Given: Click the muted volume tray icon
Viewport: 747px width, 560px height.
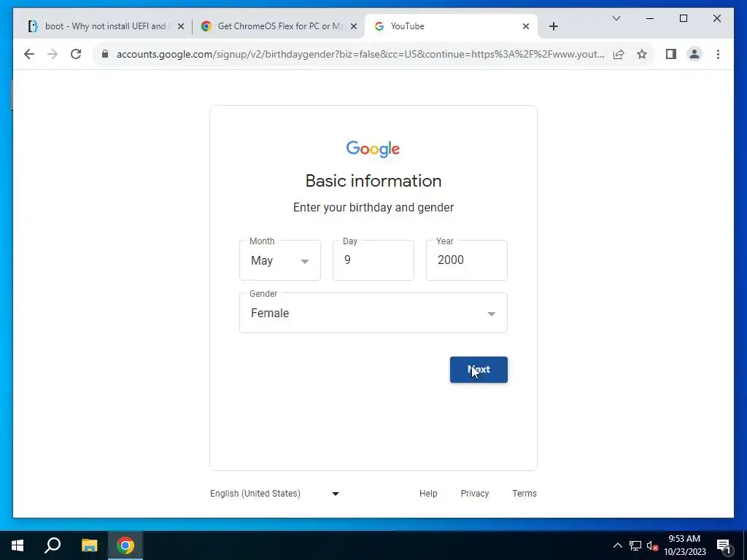Looking at the screenshot, I should tap(652, 545).
